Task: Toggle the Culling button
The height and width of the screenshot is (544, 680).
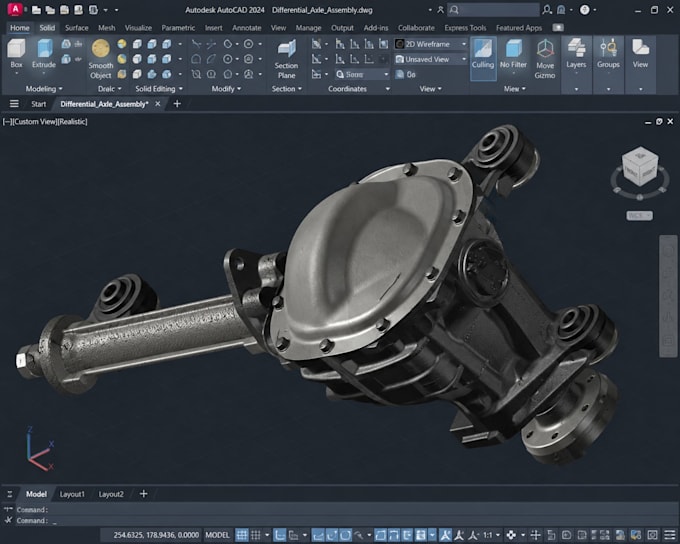Action: [x=483, y=55]
